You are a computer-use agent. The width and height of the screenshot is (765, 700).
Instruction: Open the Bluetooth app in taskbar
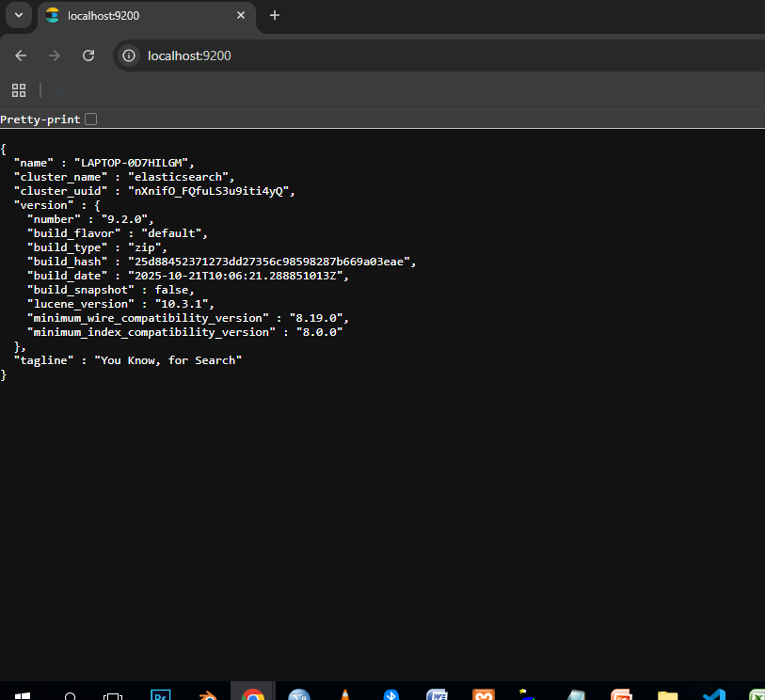(x=391, y=694)
